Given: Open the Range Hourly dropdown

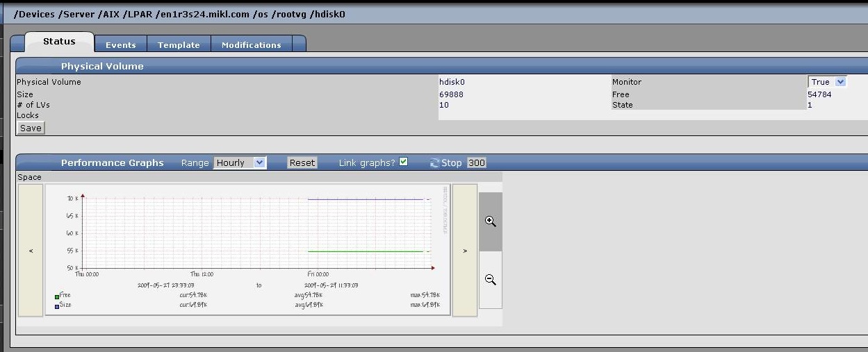Looking at the screenshot, I should (x=240, y=162).
